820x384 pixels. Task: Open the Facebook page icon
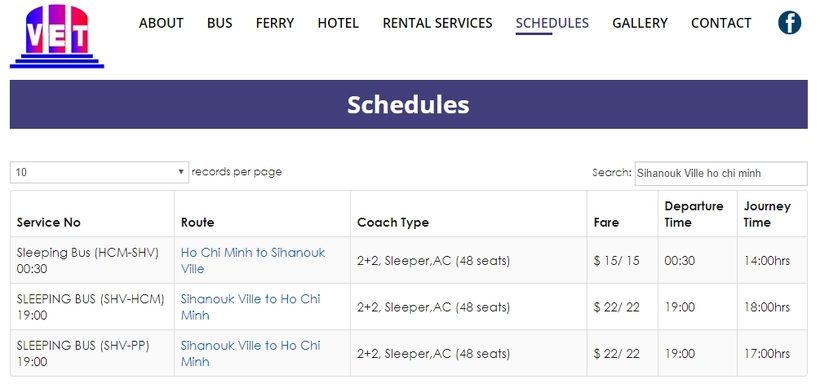point(789,23)
